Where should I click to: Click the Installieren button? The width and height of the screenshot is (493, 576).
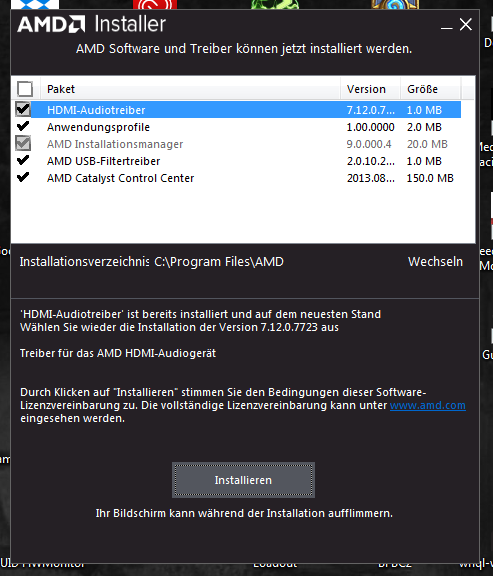tap(243, 480)
